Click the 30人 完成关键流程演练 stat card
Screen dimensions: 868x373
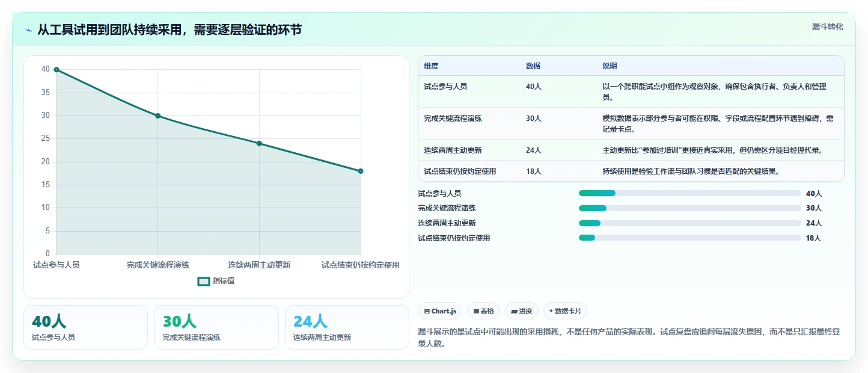216,327
